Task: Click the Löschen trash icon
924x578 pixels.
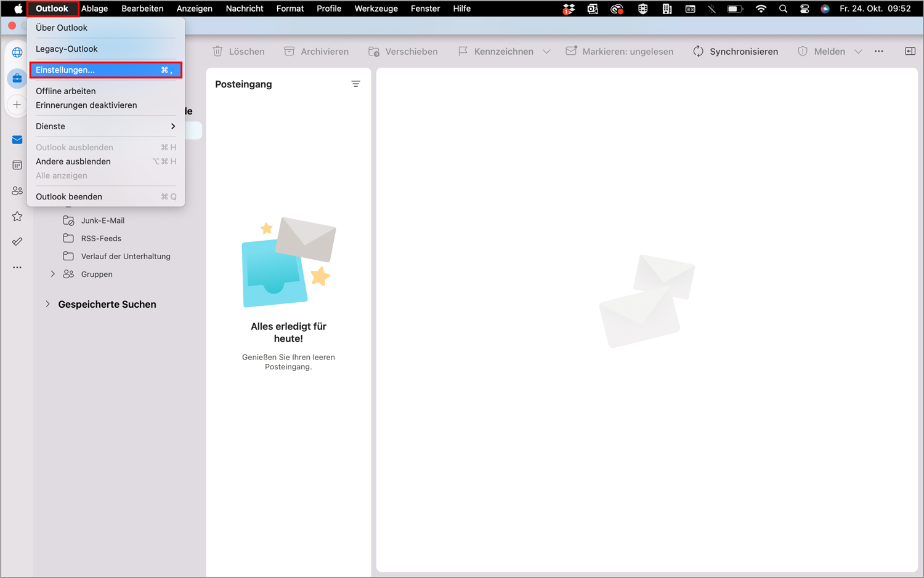Action: [x=217, y=51]
